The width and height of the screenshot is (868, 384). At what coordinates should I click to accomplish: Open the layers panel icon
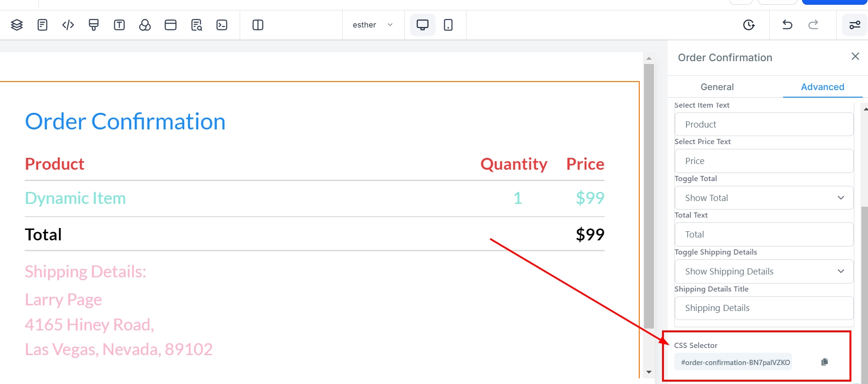point(17,25)
